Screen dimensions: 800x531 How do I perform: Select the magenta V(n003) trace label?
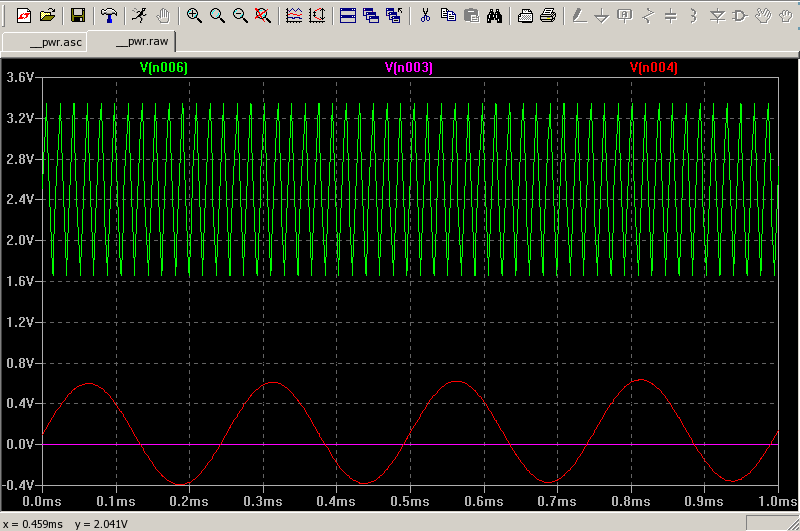click(x=409, y=67)
